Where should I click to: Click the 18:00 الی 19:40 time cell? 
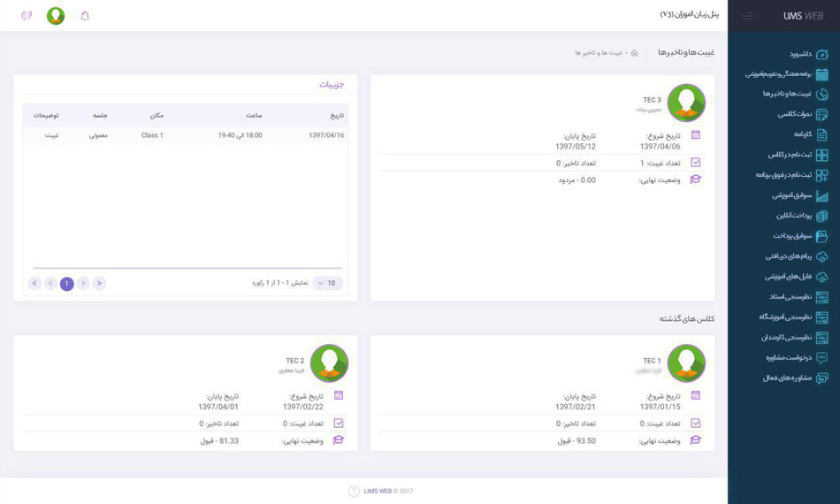click(x=240, y=135)
